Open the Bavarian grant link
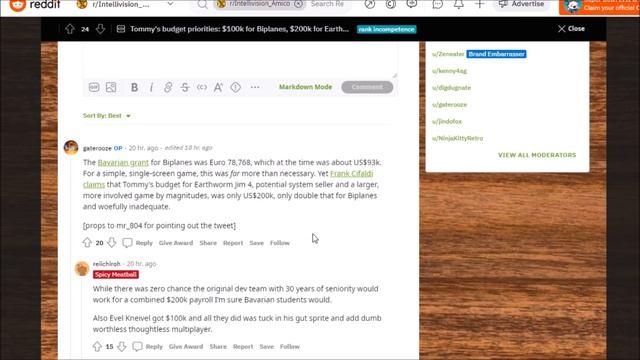This screenshot has width=640, height=360. pyautogui.click(x=123, y=162)
